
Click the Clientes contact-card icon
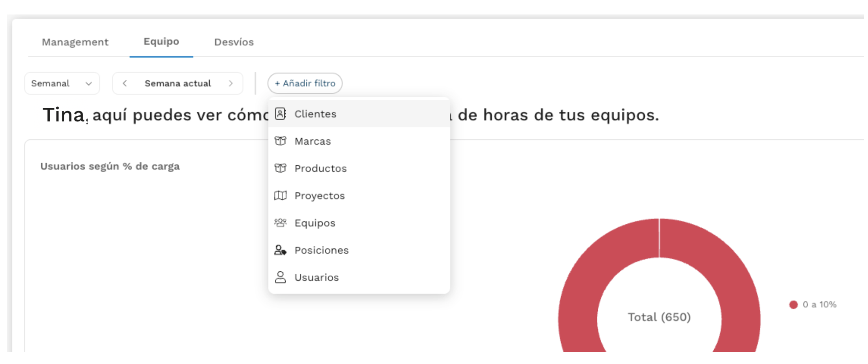(x=280, y=114)
